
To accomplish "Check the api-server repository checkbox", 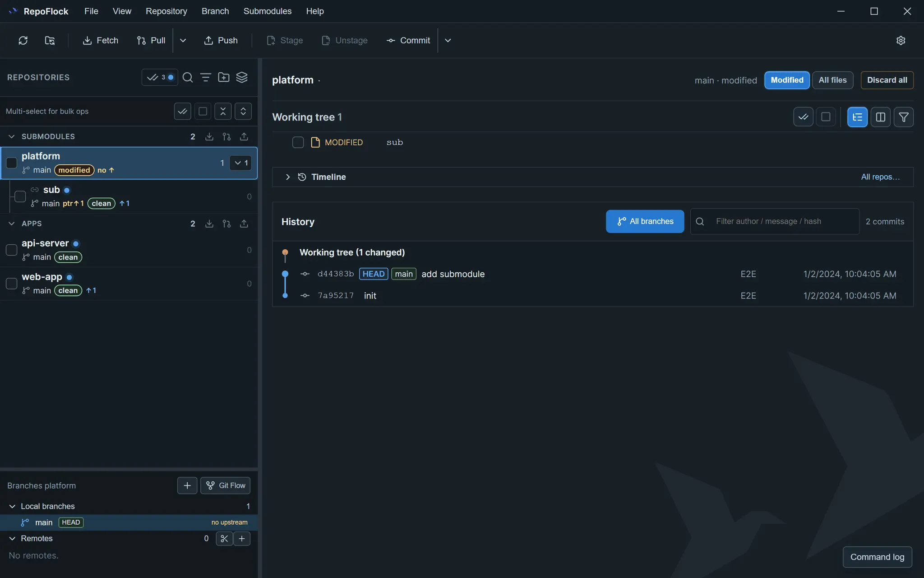I will click(x=12, y=250).
